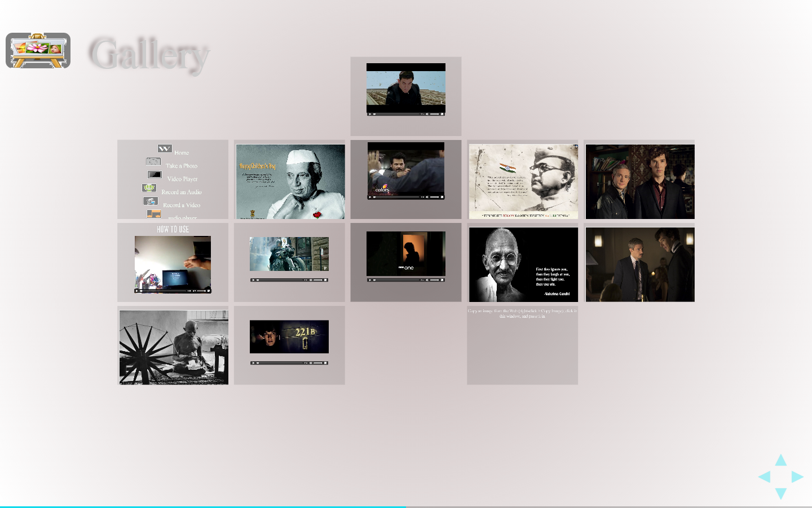This screenshot has width=812, height=508.
Task: Open the Happy Children's Day photo
Action: 290,182
